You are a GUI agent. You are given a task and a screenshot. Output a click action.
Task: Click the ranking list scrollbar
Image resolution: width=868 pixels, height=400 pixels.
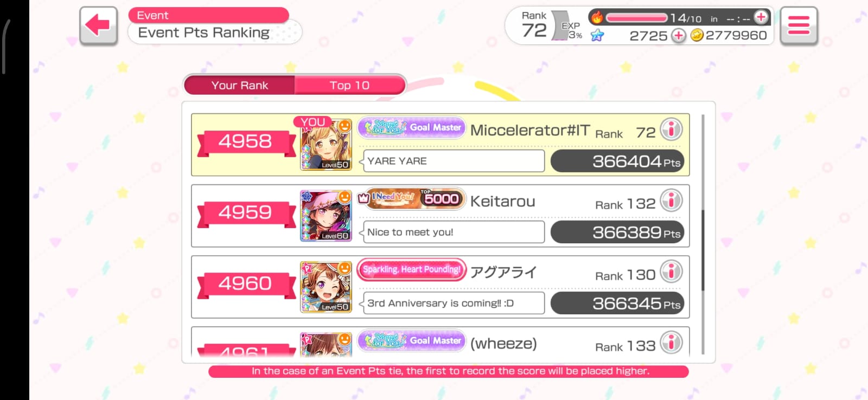coord(703,234)
